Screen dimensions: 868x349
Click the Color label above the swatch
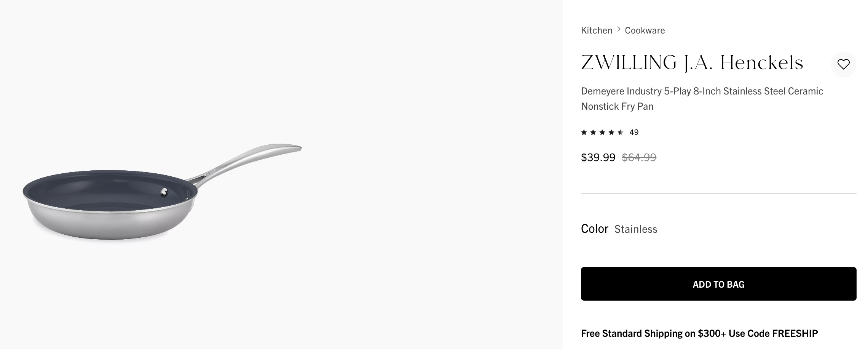[594, 229]
